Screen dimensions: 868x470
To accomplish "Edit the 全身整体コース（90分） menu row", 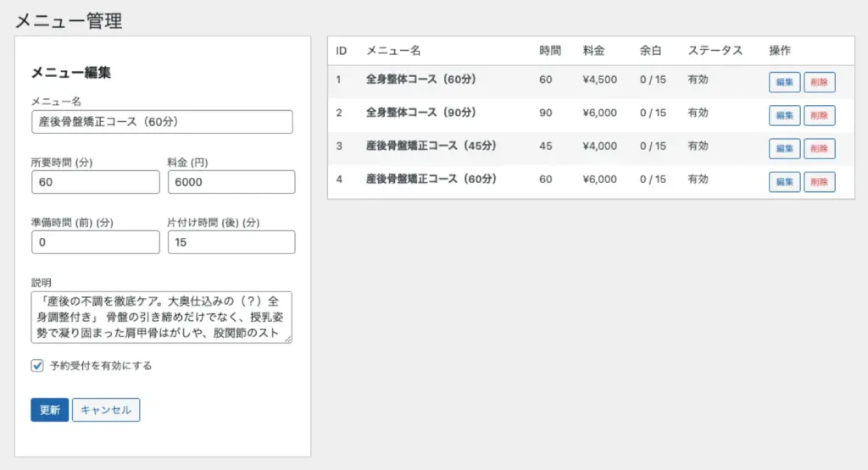I will 784,115.
